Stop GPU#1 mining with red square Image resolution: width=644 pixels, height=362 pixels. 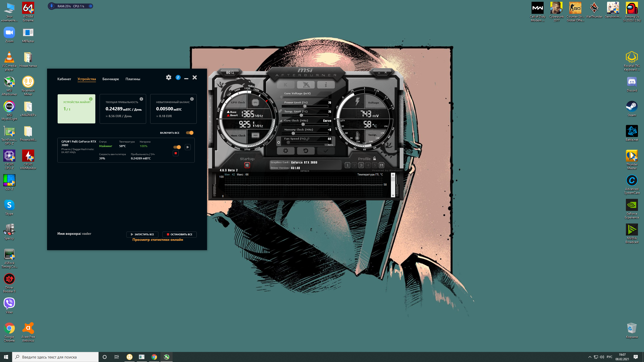(176, 153)
